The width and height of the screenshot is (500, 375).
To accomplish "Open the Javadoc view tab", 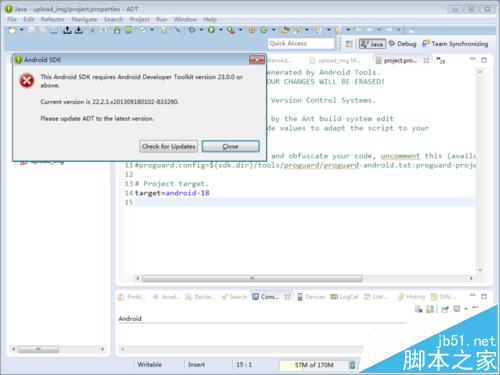I will pos(166,297).
